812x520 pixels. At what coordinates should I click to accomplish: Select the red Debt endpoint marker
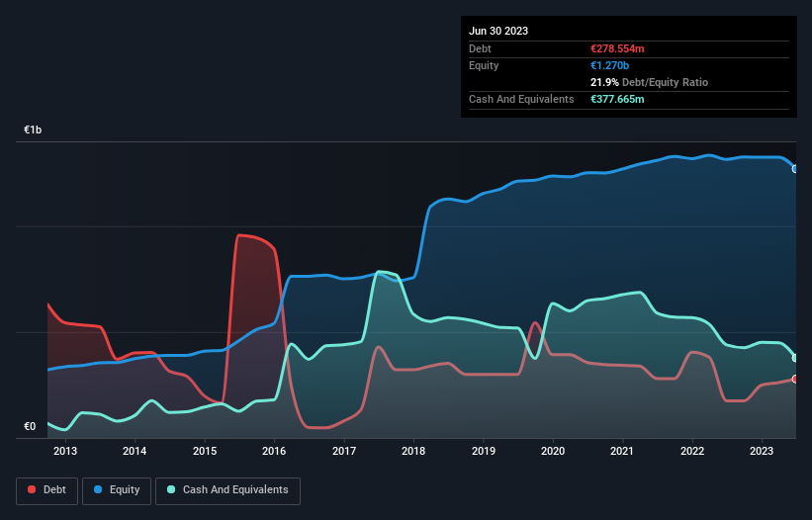pos(795,380)
